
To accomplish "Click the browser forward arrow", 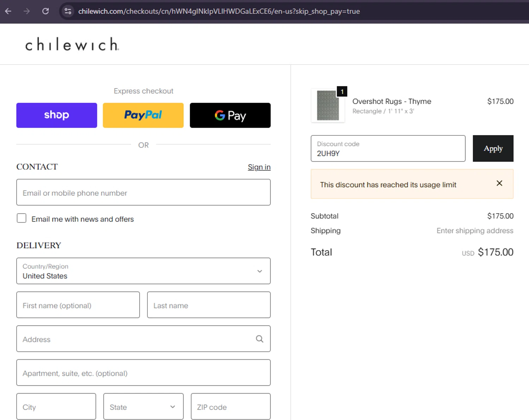I will pyautogui.click(x=27, y=11).
